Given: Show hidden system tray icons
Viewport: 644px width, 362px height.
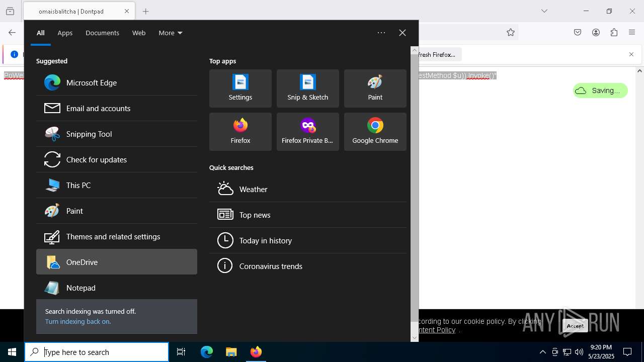Looking at the screenshot, I should 542,352.
